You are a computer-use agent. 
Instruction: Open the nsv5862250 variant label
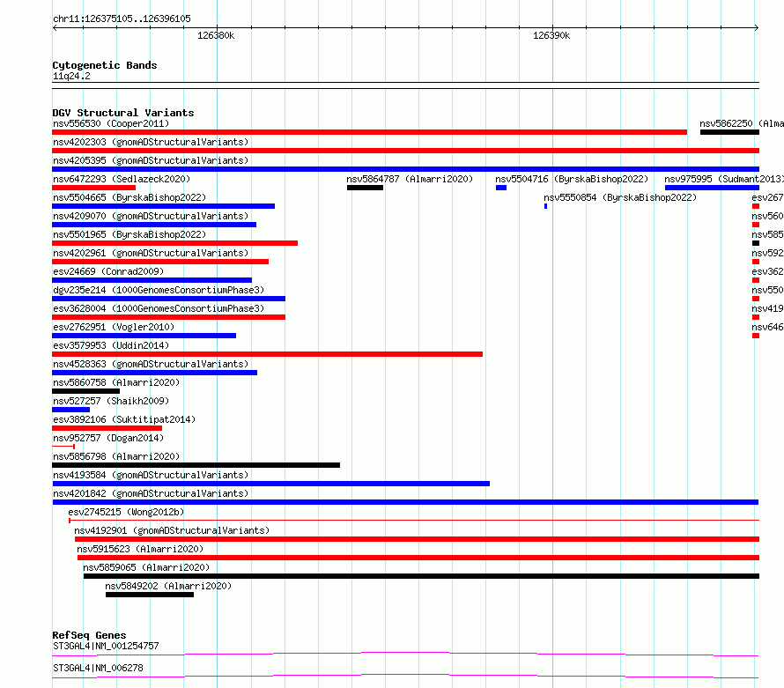click(742, 123)
